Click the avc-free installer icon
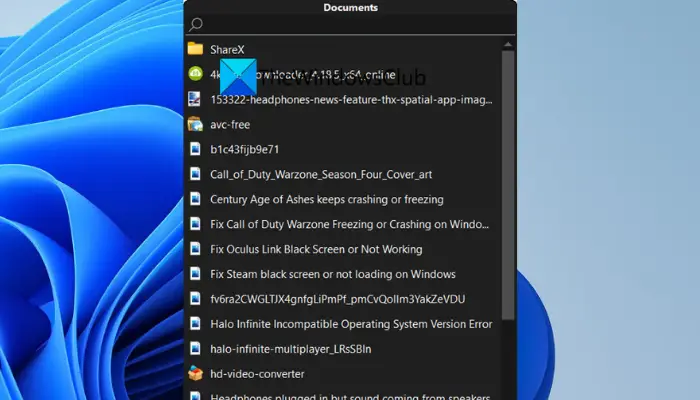 (195, 124)
